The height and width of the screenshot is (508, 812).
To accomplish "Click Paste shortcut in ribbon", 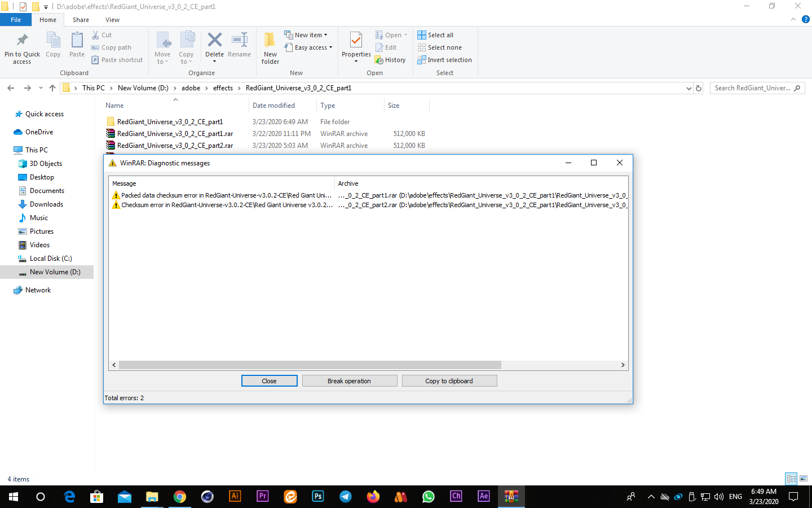I will tap(117, 60).
